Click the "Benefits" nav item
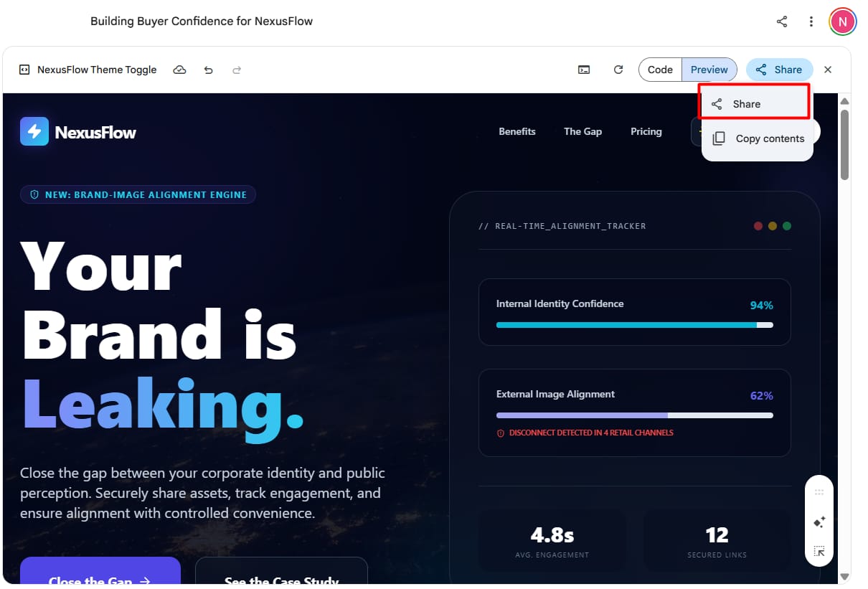Screen dimensions: 868x589 click(x=516, y=131)
